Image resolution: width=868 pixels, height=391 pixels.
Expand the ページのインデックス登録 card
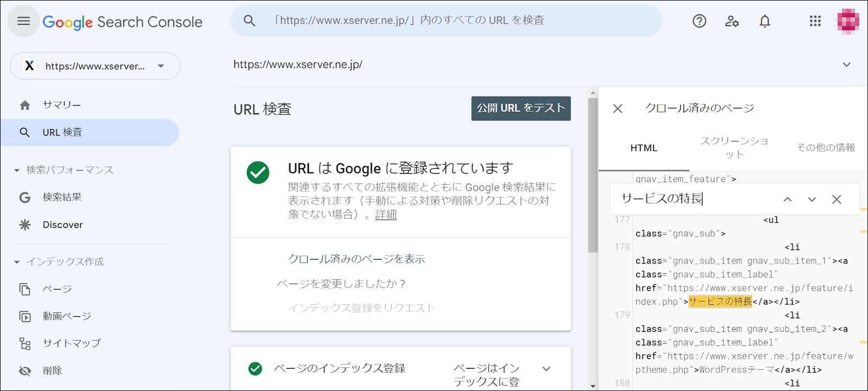point(546,369)
